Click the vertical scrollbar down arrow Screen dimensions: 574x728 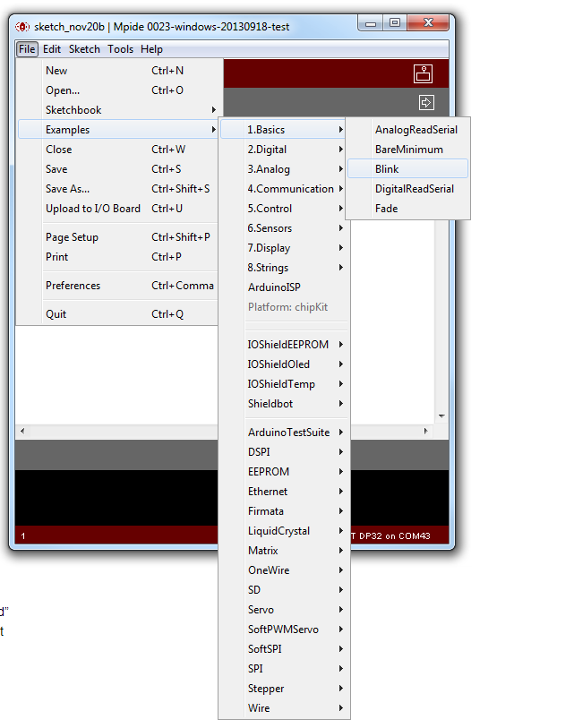(441, 416)
